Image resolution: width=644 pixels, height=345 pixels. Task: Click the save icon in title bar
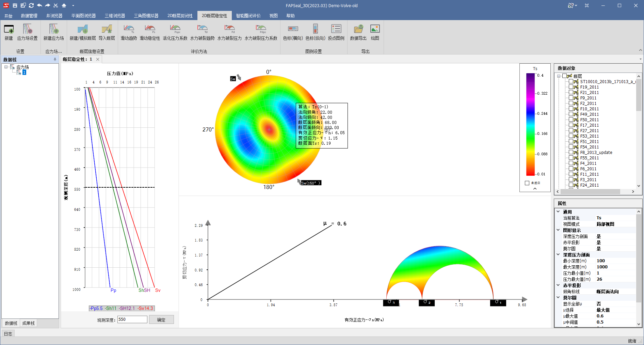coord(15,5)
